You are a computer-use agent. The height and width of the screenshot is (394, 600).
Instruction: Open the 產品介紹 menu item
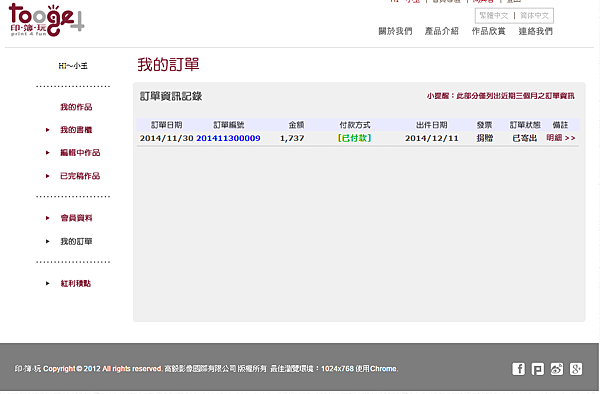(442, 31)
